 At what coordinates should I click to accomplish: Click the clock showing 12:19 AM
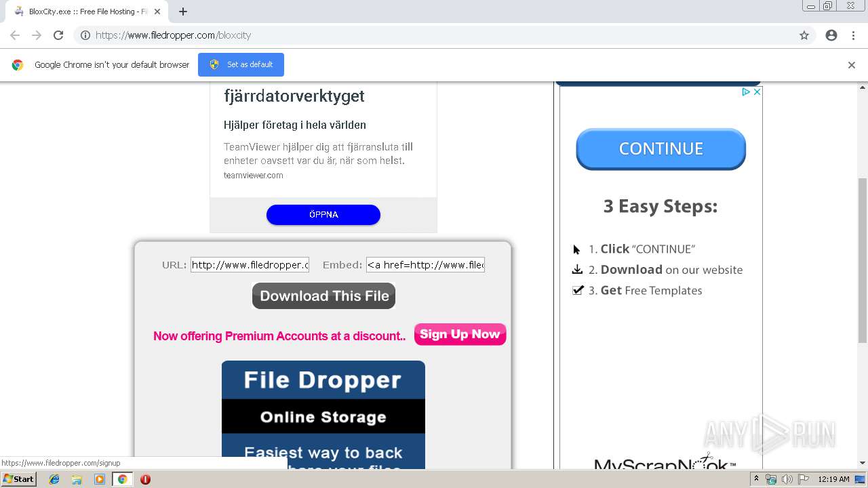833,479
